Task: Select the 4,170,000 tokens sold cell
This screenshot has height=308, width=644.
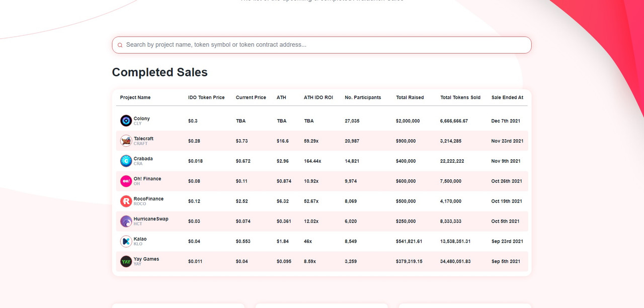Action: tap(451, 201)
